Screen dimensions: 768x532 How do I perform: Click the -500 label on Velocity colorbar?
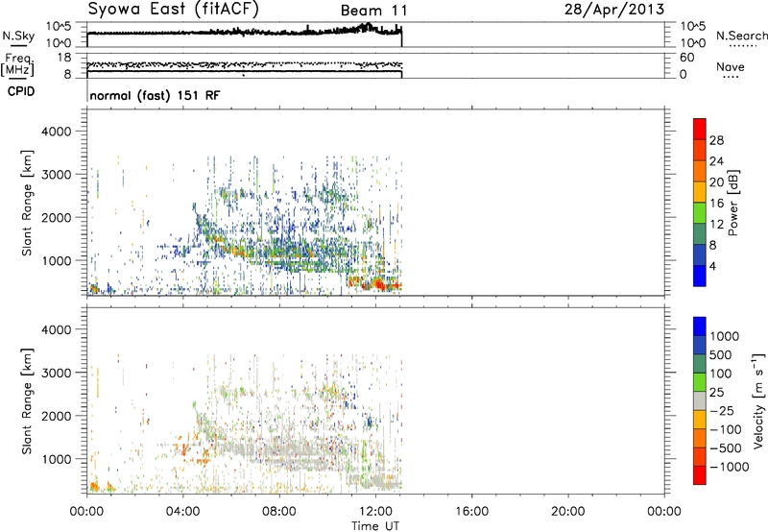point(726,448)
